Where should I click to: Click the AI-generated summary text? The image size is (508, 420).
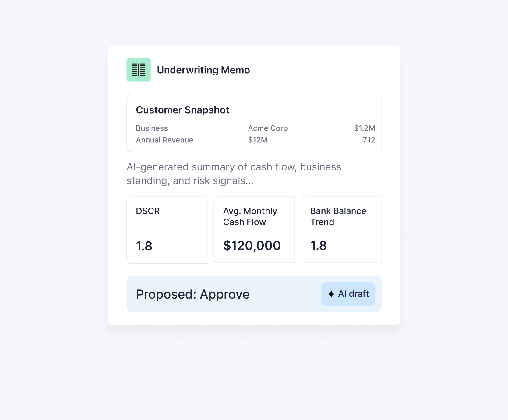(234, 174)
